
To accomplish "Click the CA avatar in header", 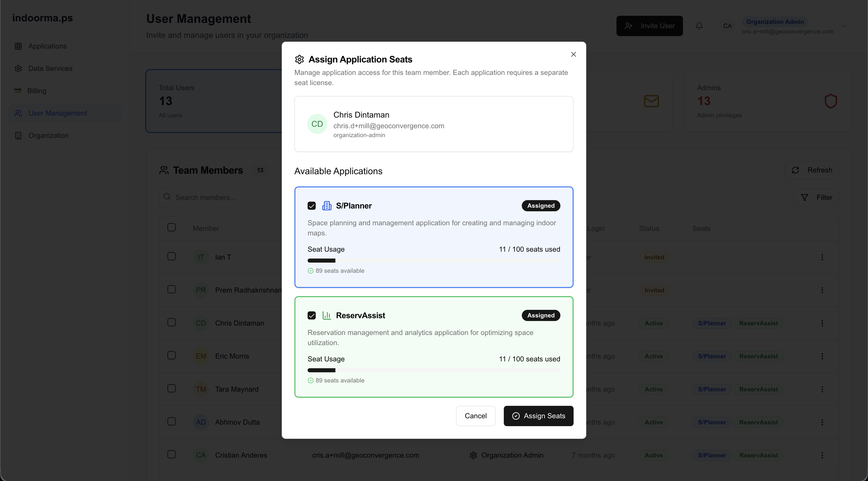I will [x=727, y=26].
